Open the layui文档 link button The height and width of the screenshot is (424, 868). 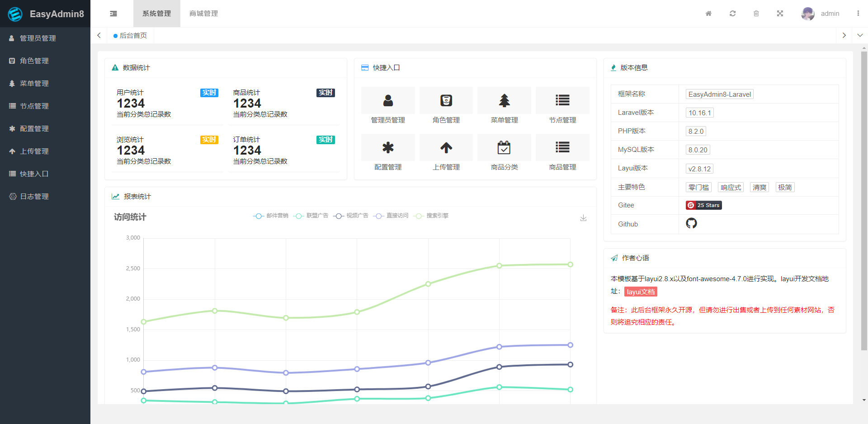(641, 292)
